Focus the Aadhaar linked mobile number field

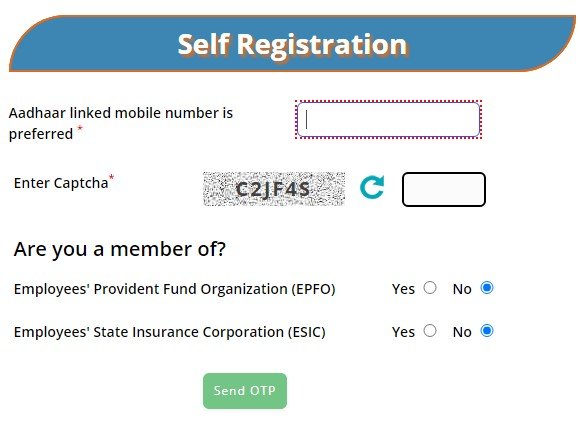point(388,120)
